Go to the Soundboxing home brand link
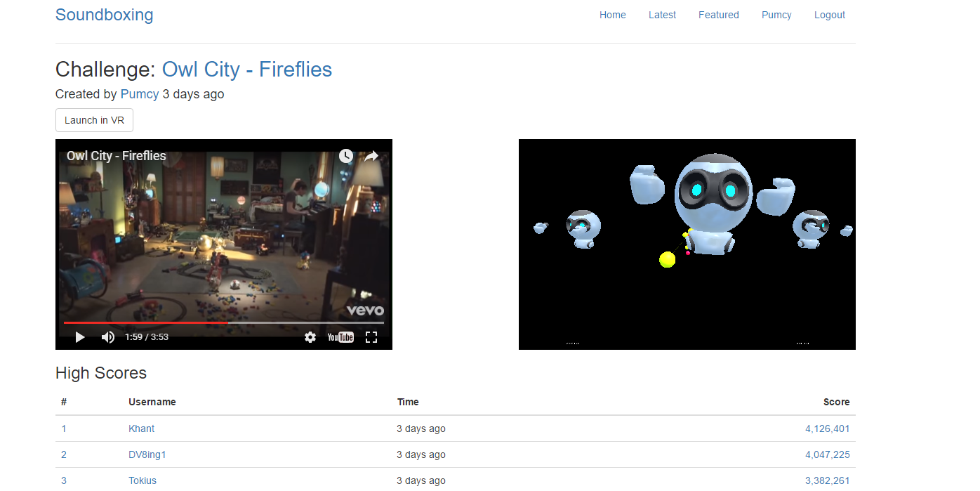This screenshot has width=980, height=491. [x=105, y=15]
